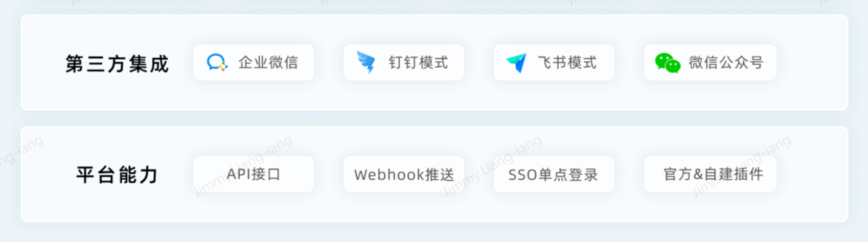Click the 钉钉 blue wing icon
Screen dimensions: 868x242
[x=366, y=63]
